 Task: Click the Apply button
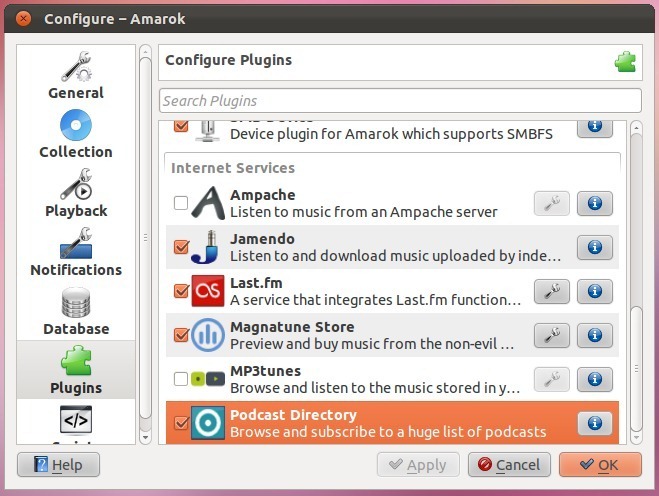coord(418,464)
